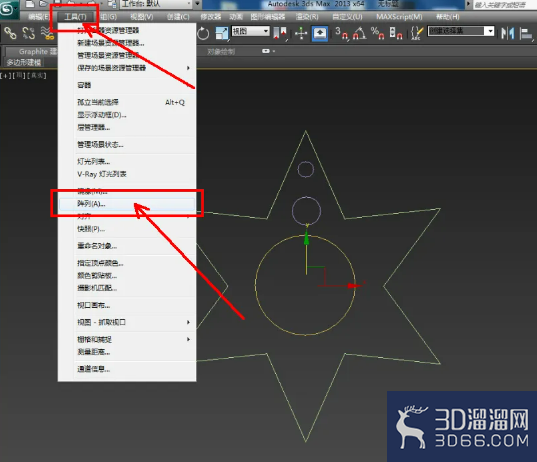Open the named selection sets dropdown
This screenshot has height=462, width=537.
pos(461,31)
